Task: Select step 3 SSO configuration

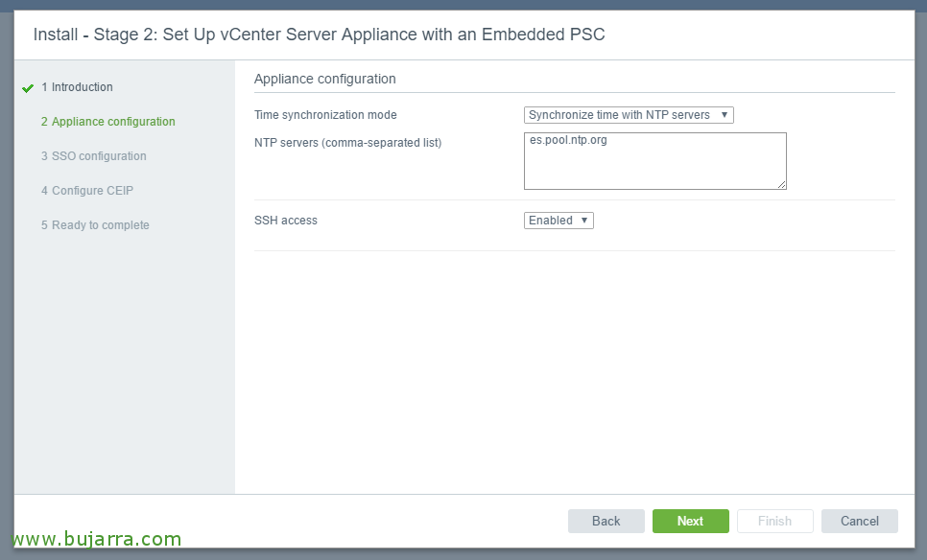Action: coord(93,156)
